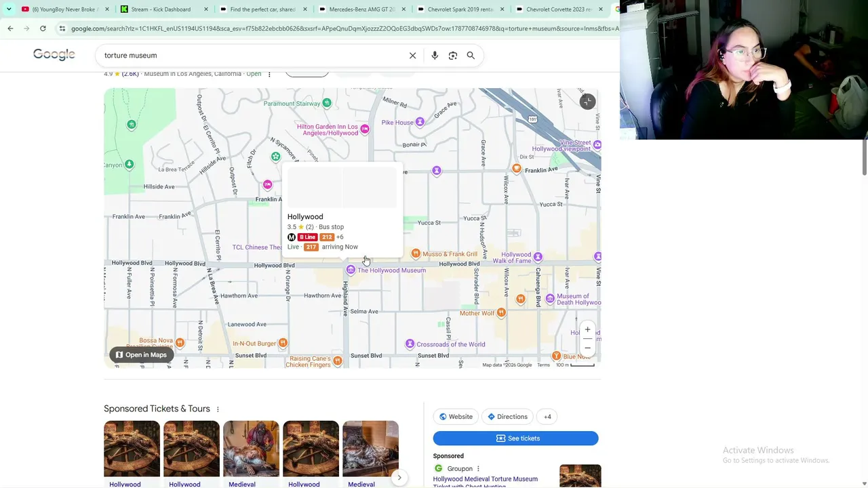
Task: Reload the current page
Action: [43, 28]
